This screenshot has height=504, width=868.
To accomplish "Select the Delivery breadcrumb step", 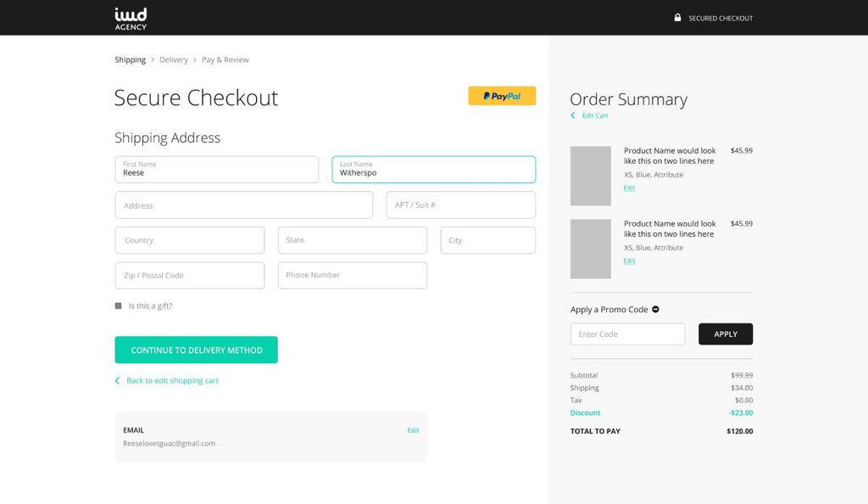I will click(x=174, y=59).
